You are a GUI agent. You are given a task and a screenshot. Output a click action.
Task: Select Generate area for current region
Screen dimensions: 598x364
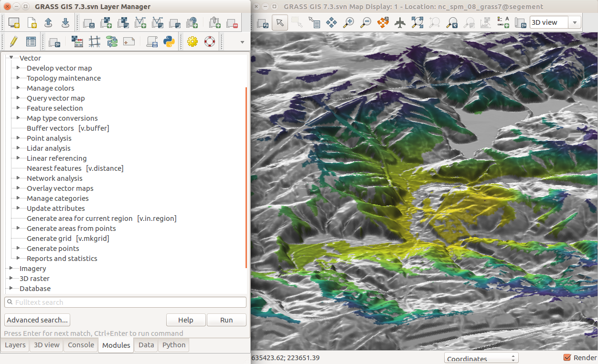pos(101,218)
